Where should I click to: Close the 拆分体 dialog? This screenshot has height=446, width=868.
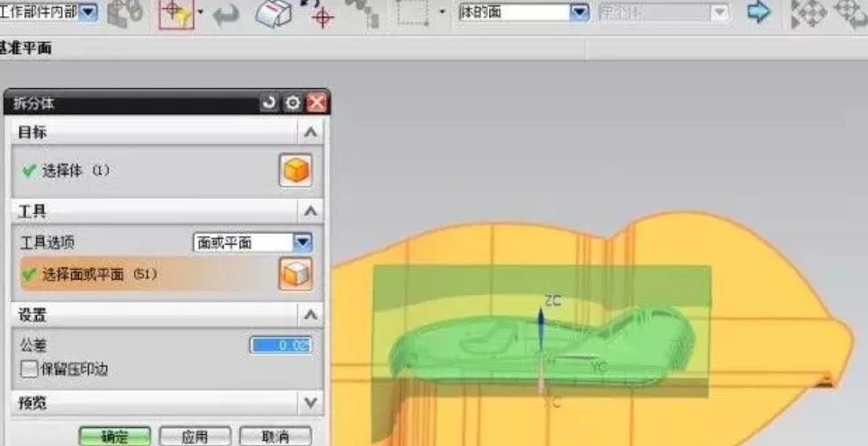316,103
